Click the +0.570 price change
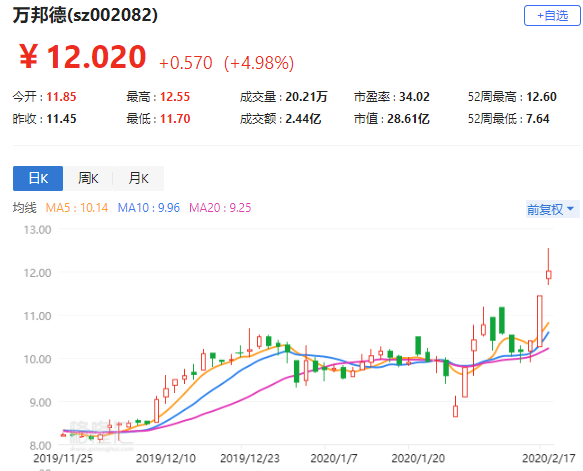This screenshot has width=583, height=471. point(186,63)
